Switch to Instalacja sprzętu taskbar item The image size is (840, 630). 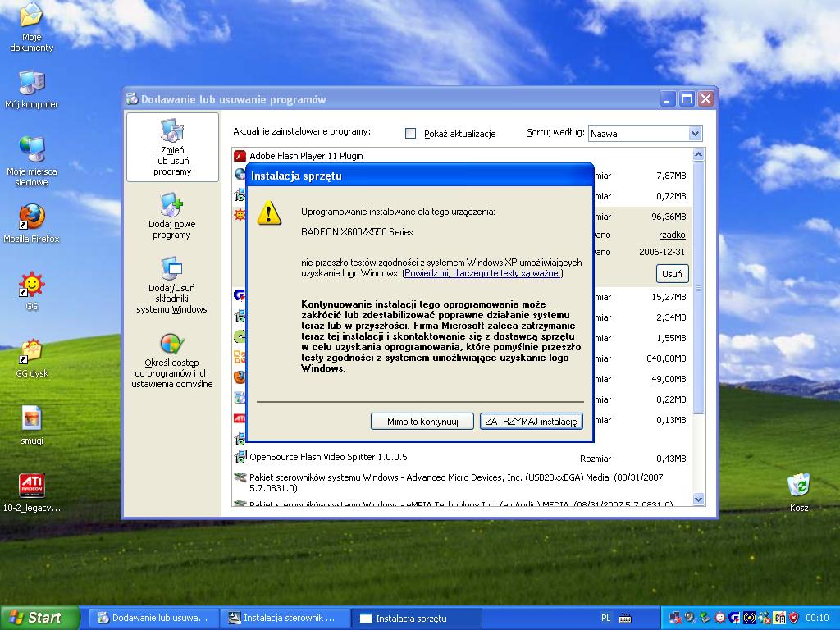(416, 619)
